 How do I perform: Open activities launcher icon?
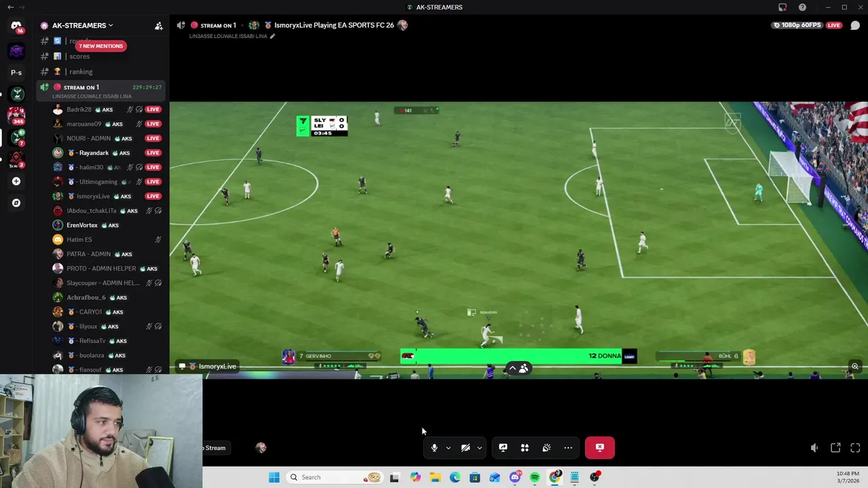click(525, 447)
